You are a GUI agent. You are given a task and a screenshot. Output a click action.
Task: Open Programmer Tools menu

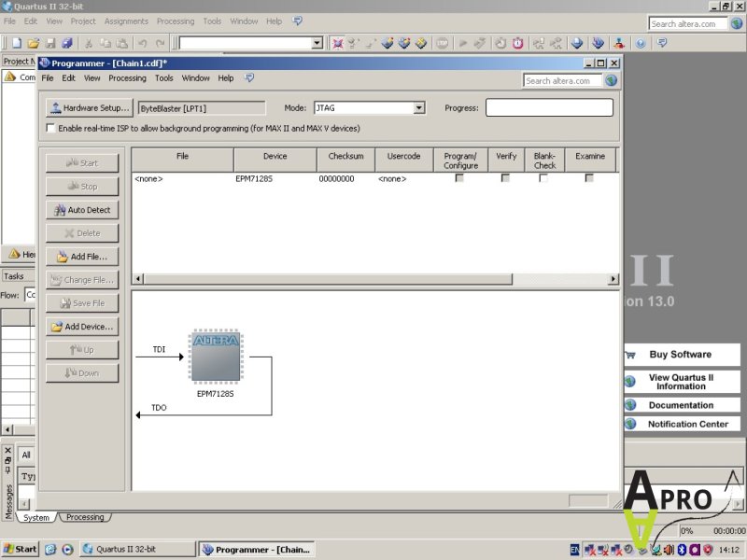point(164,78)
